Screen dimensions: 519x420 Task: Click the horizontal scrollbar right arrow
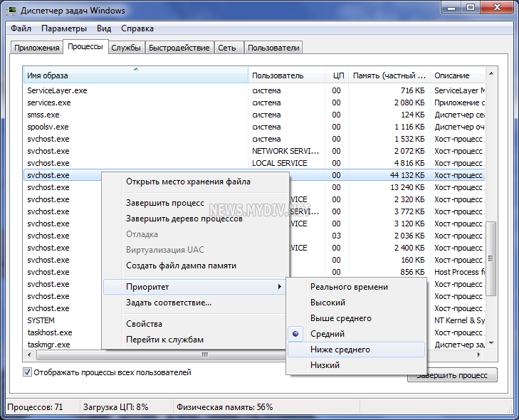[x=478, y=355]
